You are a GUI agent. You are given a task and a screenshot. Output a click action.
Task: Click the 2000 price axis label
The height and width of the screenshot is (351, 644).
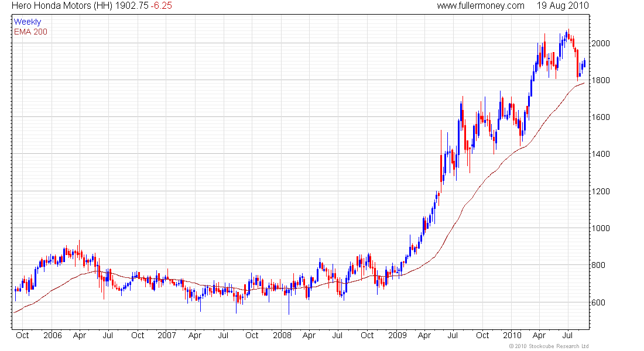(601, 43)
